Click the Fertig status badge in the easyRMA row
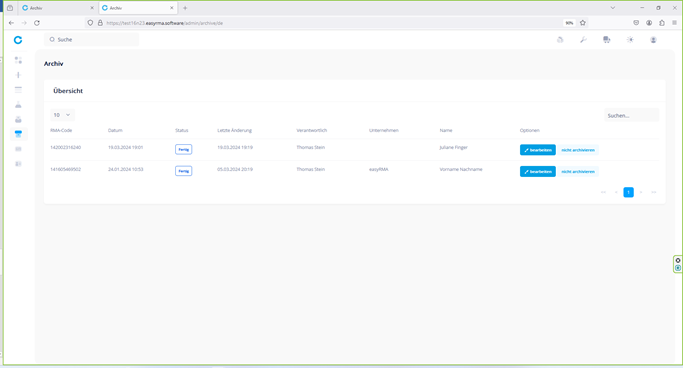Viewport: 683px width, 368px height. tap(183, 171)
